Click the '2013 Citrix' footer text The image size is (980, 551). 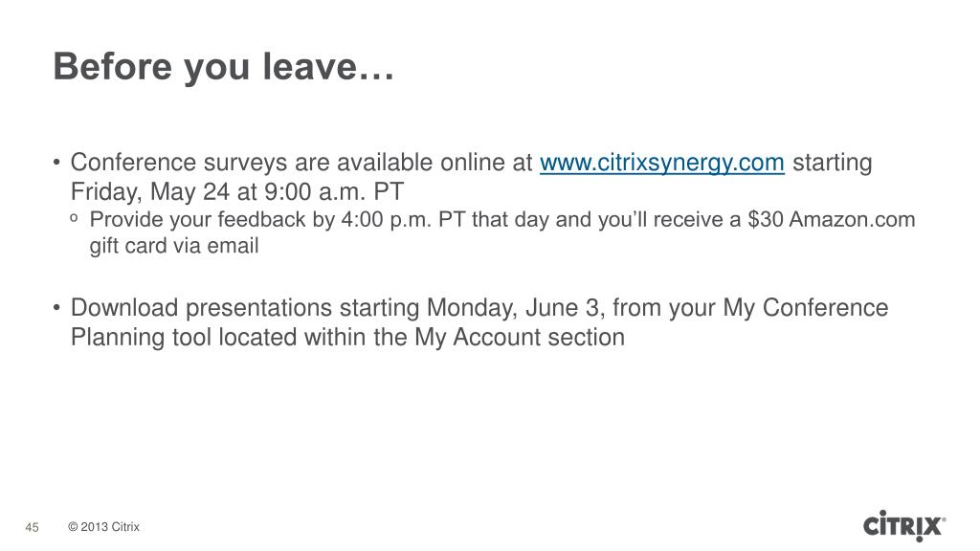[110, 527]
